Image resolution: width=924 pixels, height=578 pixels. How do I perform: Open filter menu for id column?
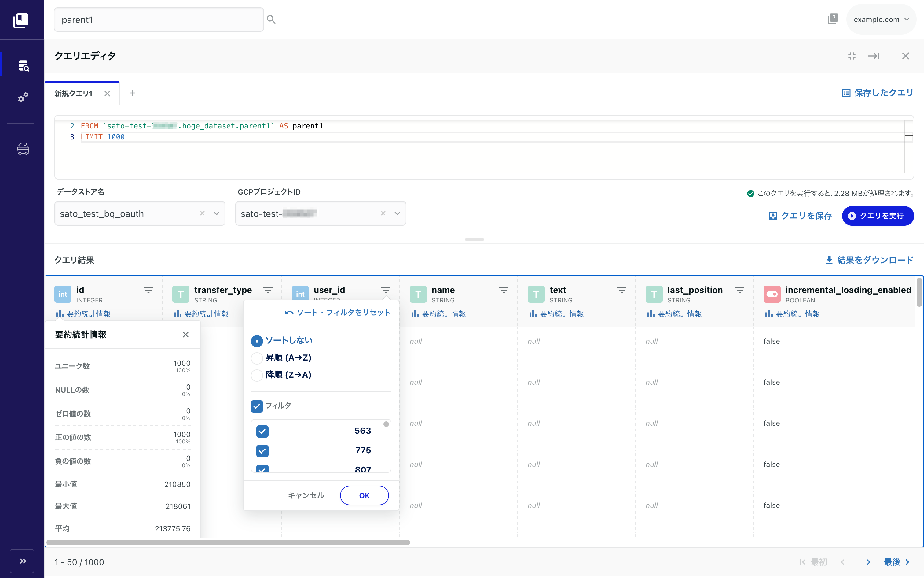point(148,291)
